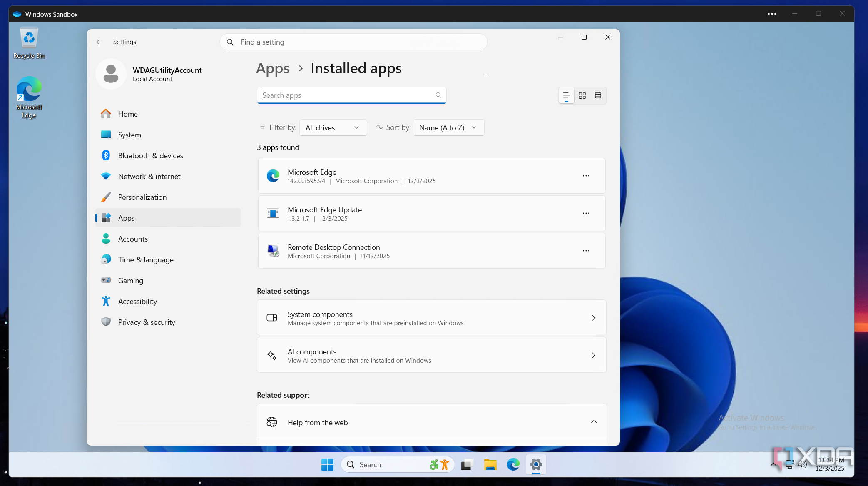Switch to table view layout
Image resolution: width=868 pixels, height=486 pixels.
(598, 95)
